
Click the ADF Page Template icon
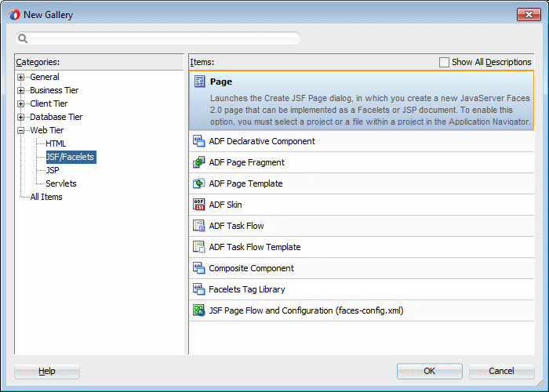[x=199, y=183]
